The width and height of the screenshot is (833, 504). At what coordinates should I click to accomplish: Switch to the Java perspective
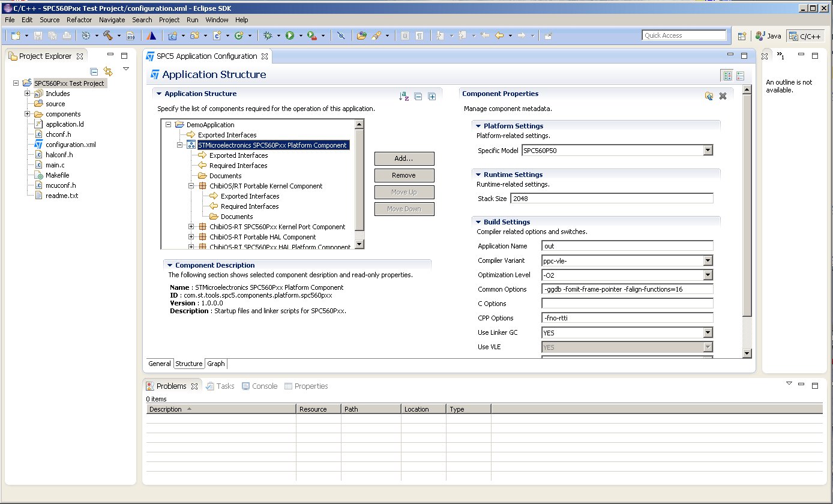(769, 36)
